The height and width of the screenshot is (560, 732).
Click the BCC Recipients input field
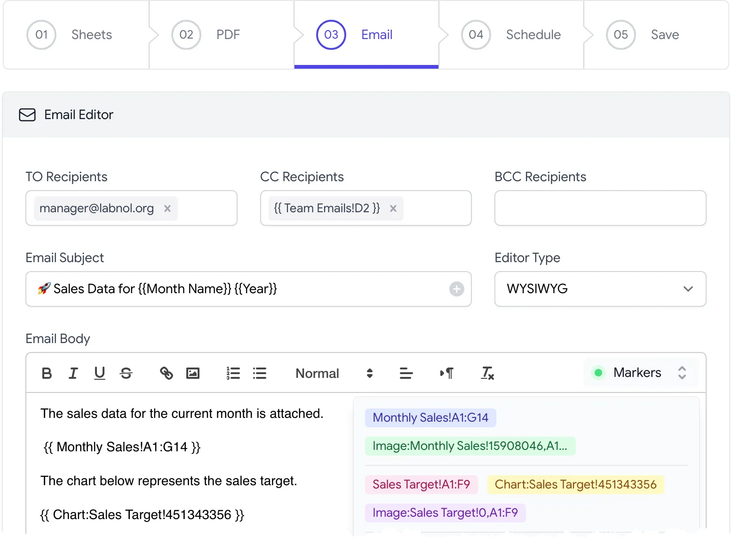click(600, 208)
